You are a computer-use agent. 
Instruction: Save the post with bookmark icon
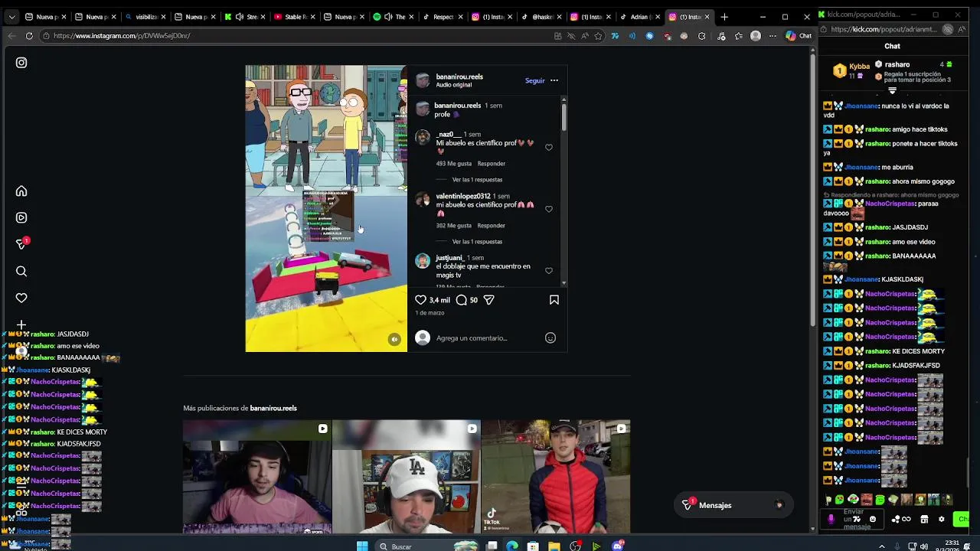coord(554,300)
